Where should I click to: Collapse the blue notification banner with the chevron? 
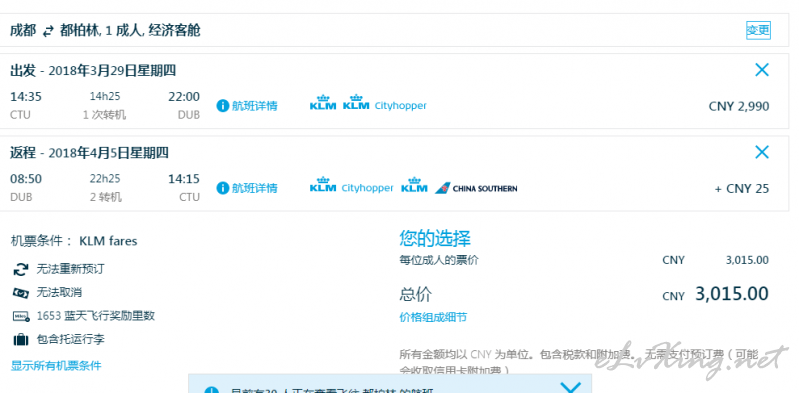(x=570, y=387)
